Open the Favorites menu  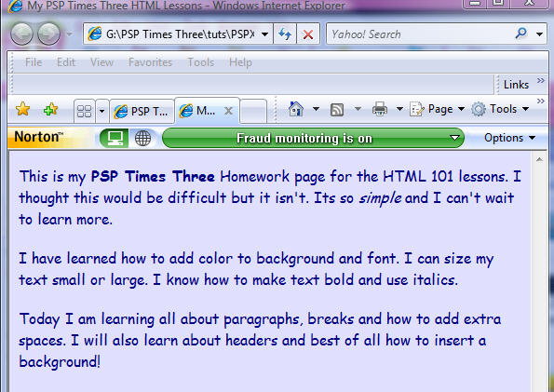[x=150, y=62]
